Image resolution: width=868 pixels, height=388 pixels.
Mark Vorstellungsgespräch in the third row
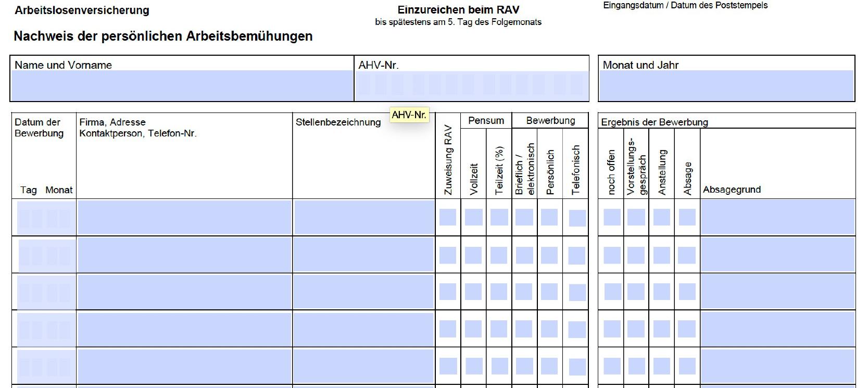(x=636, y=292)
